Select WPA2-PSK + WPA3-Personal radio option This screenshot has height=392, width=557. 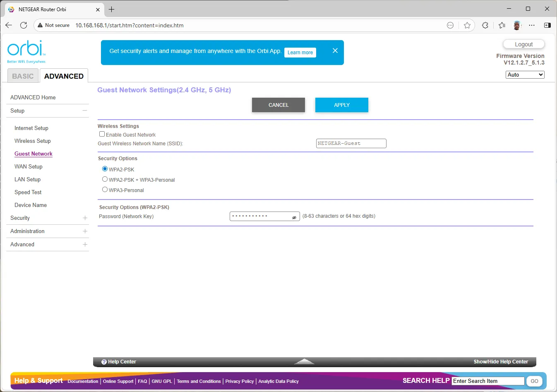click(x=105, y=179)
